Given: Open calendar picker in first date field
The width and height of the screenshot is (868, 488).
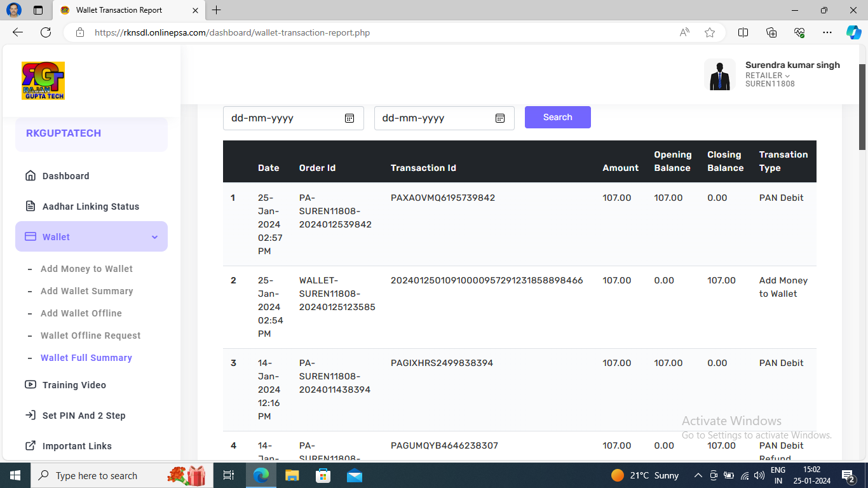Looking at the screenshot, I should pyautogui.click(x=349, y=118).
